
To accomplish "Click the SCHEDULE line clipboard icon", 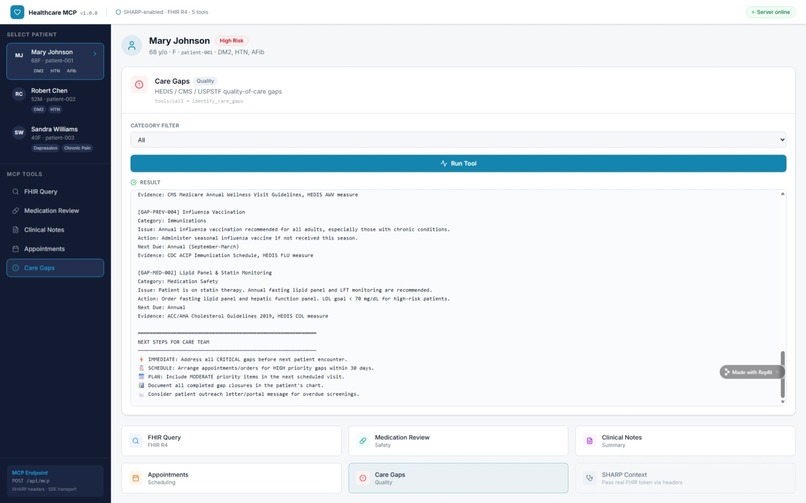I will tap(141, 368).
